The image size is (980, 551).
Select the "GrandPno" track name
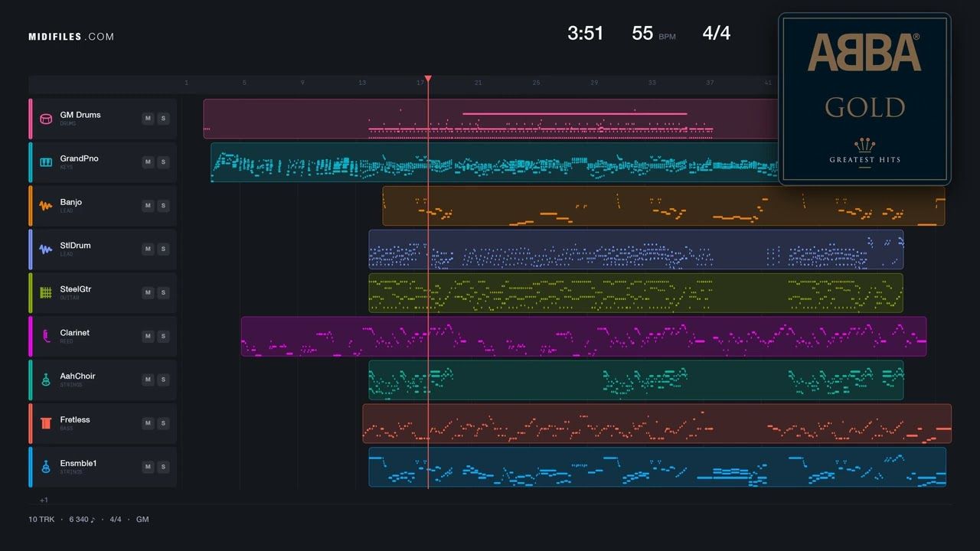click(80, 158)
